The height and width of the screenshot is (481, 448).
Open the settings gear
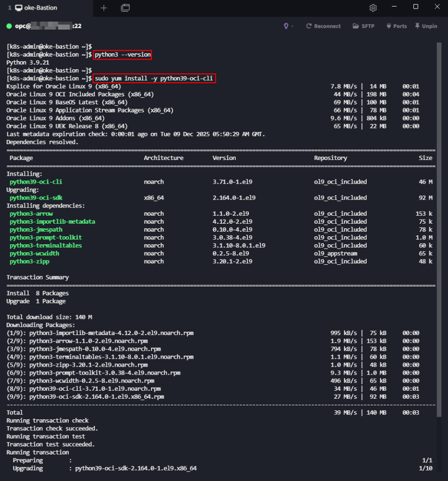click(x=373, y=8)
